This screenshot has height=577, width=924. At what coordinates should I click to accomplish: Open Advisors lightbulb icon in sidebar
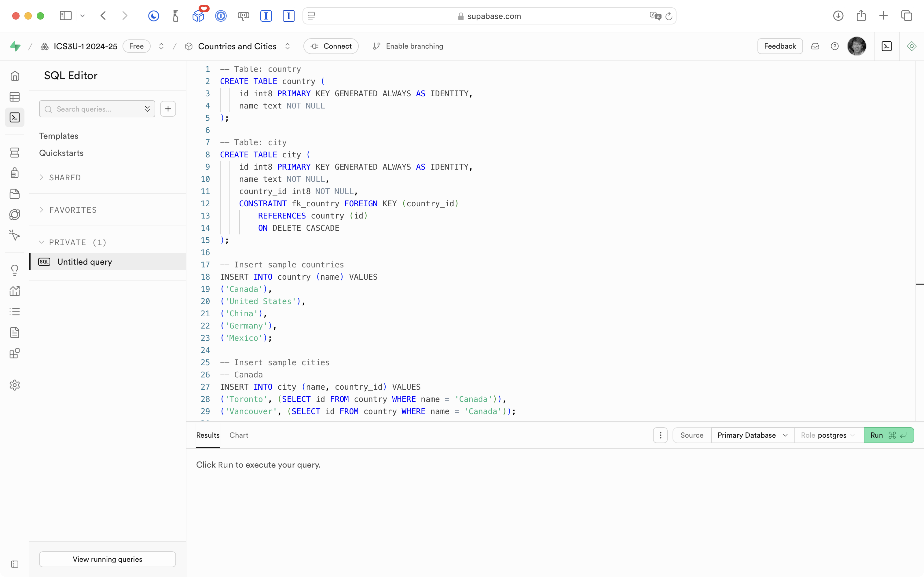(x=15, y=270)
